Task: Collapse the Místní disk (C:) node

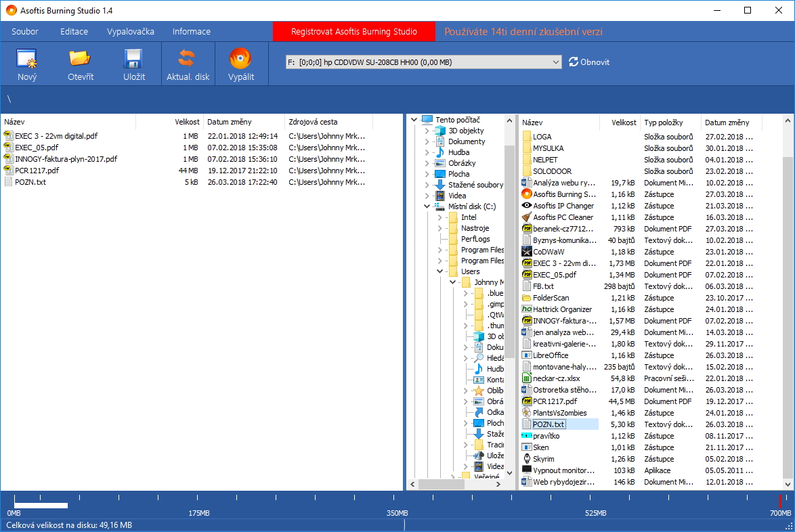Action: click(427, 206)
